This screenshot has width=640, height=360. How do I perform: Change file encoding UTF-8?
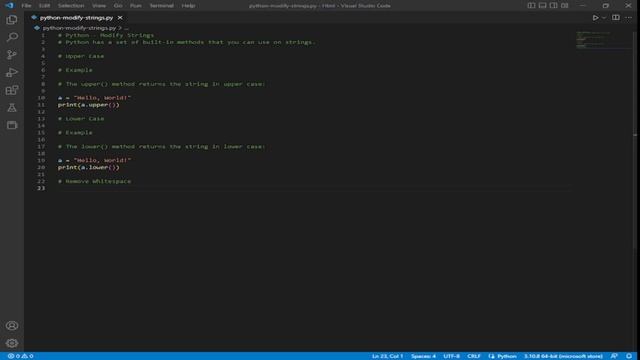(x=451, y=356)
